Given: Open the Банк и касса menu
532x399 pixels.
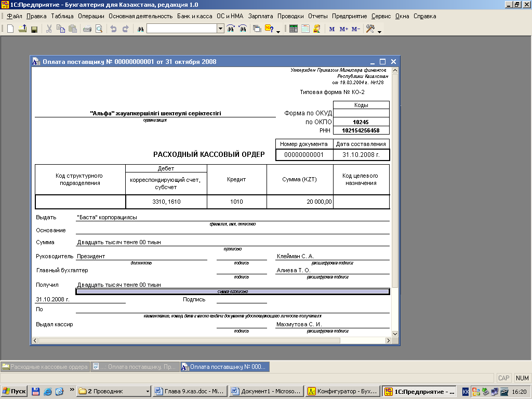Looking at the screenshot, I should 194,16.
